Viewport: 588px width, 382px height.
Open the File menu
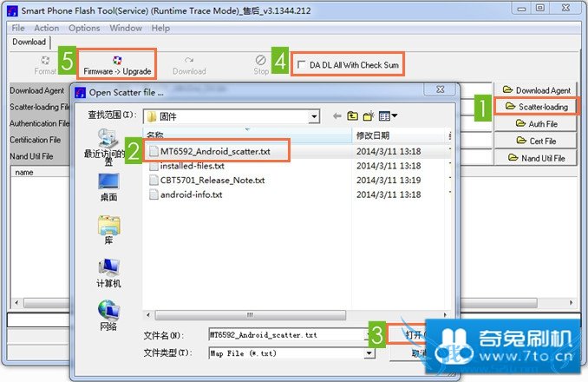(x=18, y=28)
